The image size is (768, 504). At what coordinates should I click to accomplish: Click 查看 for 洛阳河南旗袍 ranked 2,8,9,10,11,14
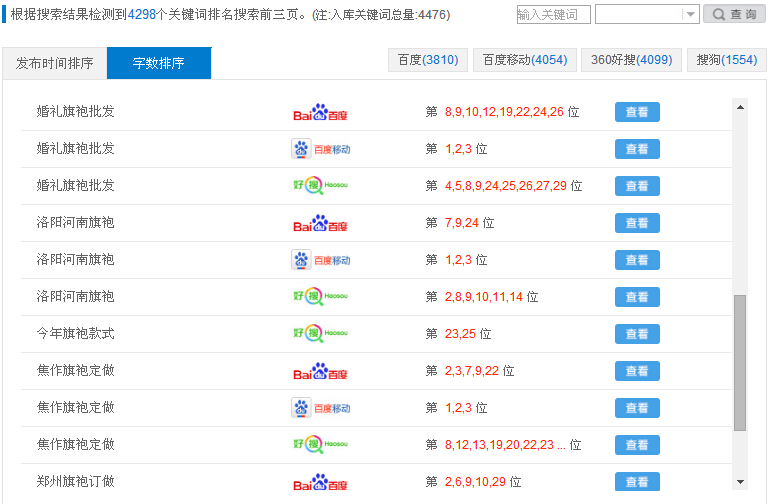[637, 297]
